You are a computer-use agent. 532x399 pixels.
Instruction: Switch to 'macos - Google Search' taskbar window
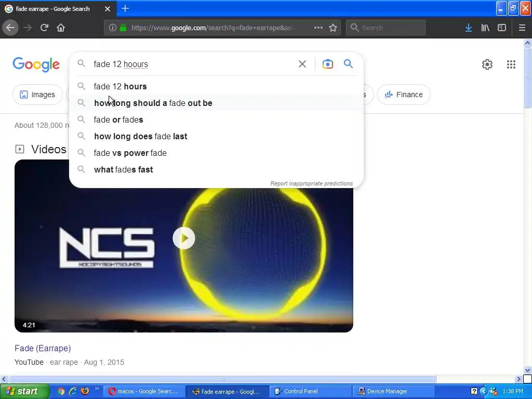pos(144,392)
